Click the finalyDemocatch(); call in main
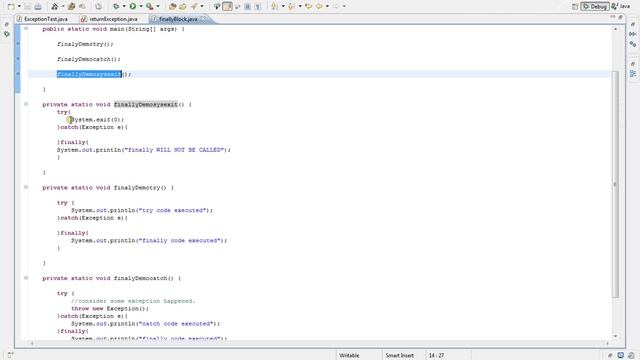This screenshot has height=360, width=640. point(89,59)
